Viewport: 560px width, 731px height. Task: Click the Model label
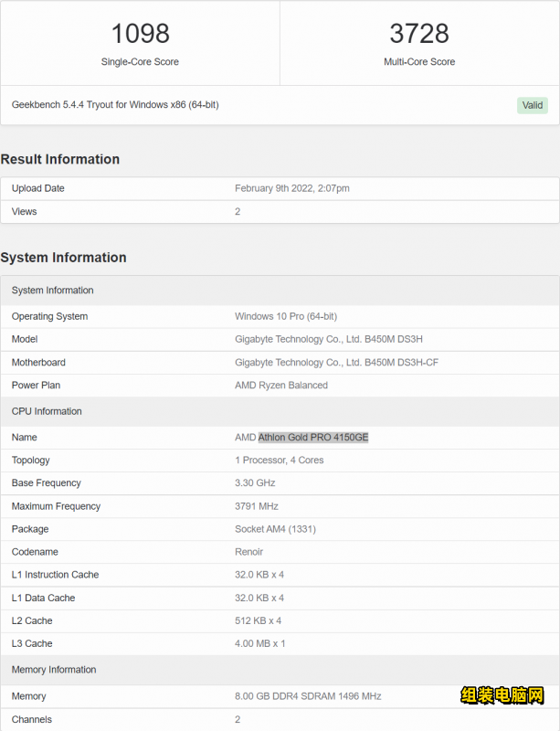[25, 339]
